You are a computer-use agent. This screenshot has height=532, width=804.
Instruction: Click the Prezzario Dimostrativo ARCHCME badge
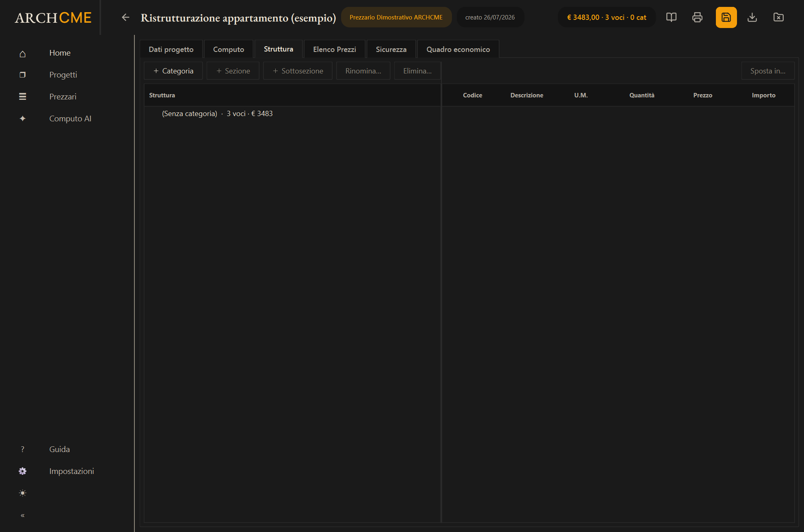tap(396, 17)
